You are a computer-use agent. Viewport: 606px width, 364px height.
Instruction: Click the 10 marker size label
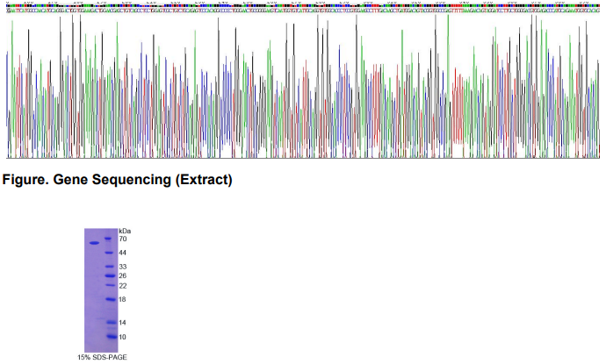[x=122, y=338]
